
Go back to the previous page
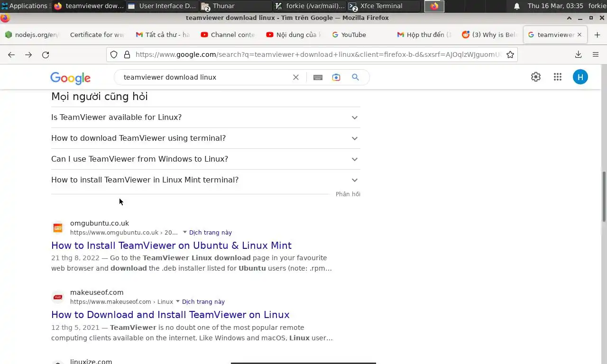[11, 55]
